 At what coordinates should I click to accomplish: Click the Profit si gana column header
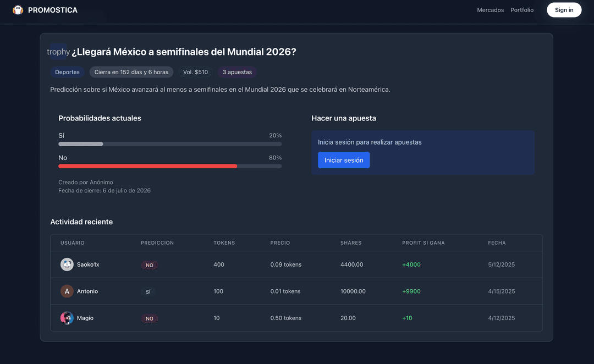(423, 242)
